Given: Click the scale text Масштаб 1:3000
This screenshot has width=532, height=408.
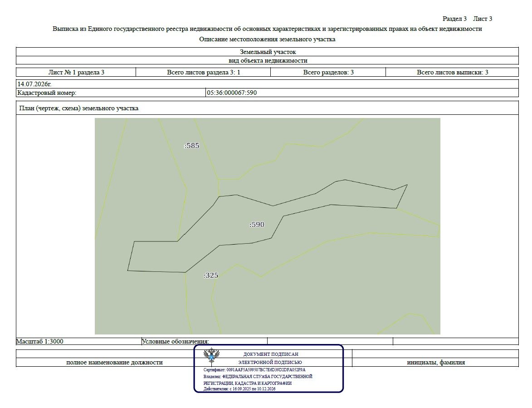Looking at the screenshot, I should [x=40, y=341].
